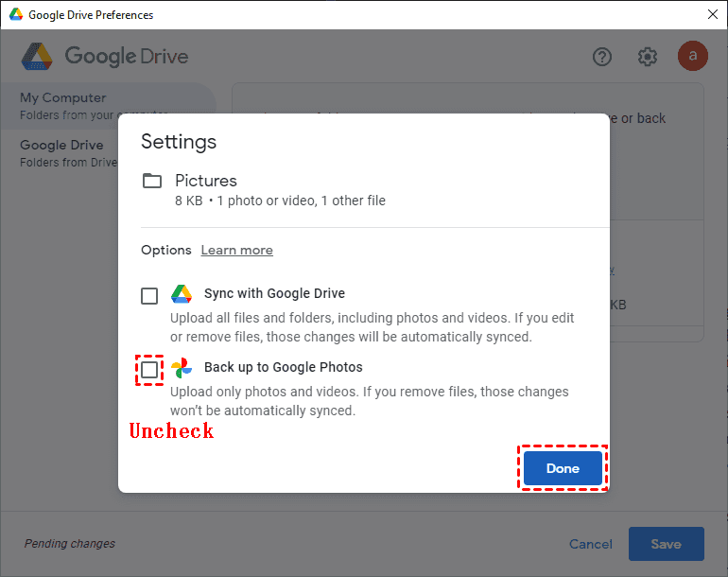Click the Pictures folder icon
This screenshot has width=728, height=577.
(152, 181)
